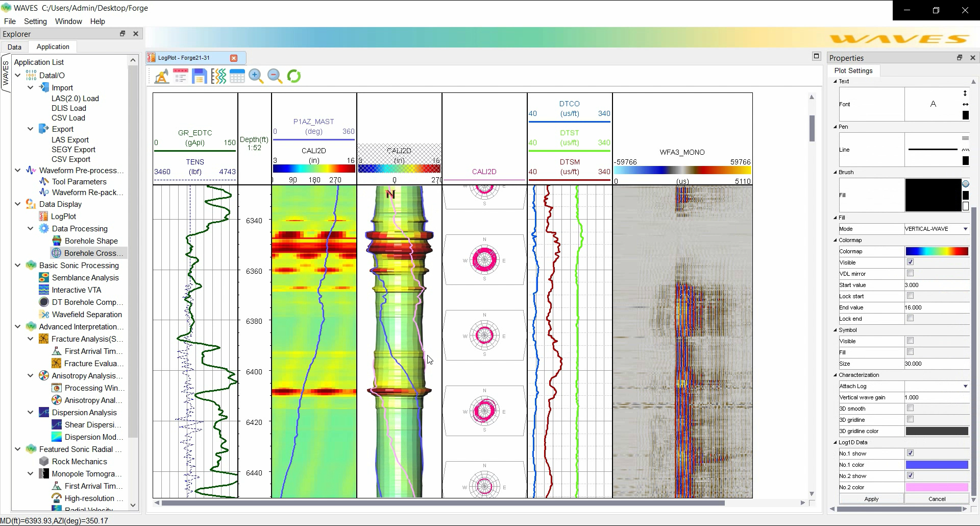Click the Interactive VTA icon

click(44, 290)
